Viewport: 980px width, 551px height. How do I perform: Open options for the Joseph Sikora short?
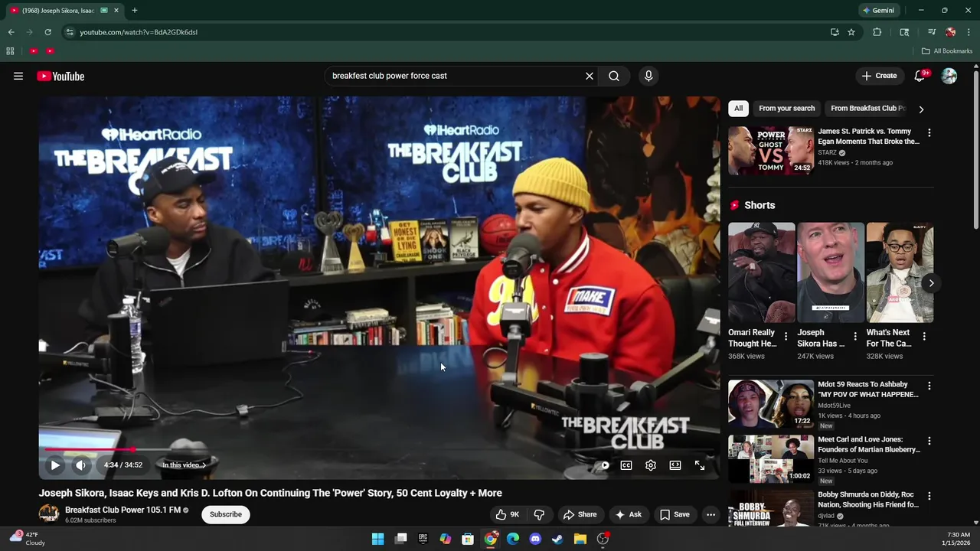click(x=855, y=336)
